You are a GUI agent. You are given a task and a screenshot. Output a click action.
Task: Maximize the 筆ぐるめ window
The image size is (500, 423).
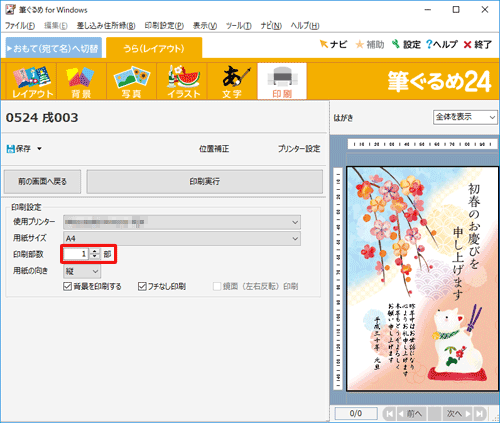click(x=456, y=10)
